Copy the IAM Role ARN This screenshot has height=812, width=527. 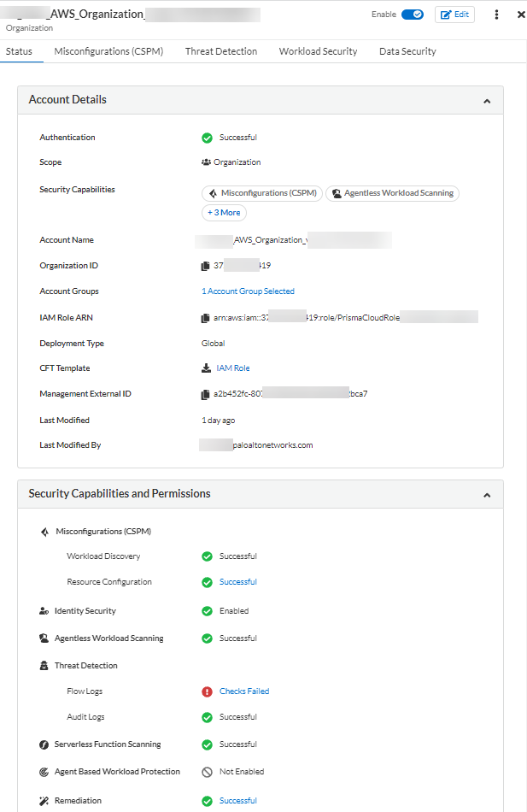point(205,319)
